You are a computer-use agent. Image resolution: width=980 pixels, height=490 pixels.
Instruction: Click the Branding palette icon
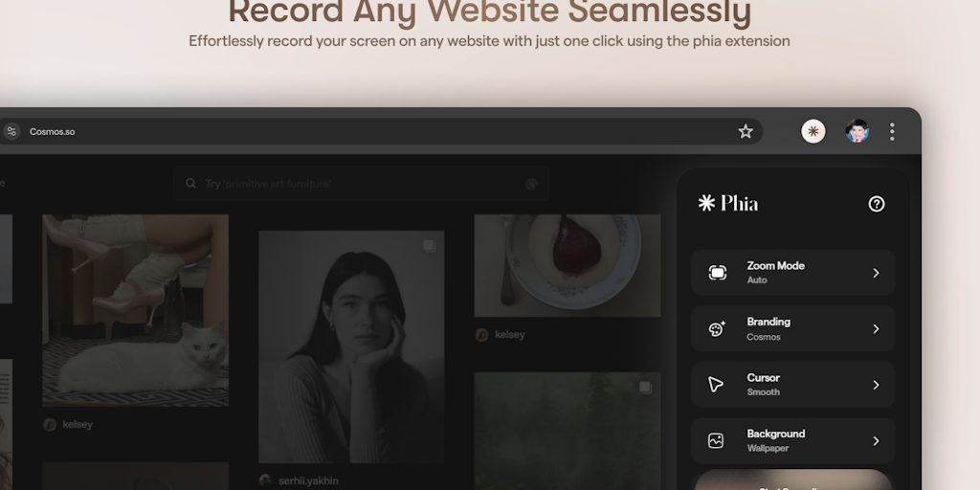point(717,329)
